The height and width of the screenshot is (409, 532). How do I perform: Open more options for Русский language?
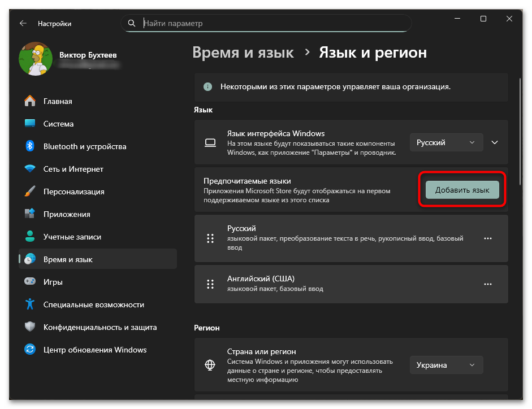[x=488, y=238]
